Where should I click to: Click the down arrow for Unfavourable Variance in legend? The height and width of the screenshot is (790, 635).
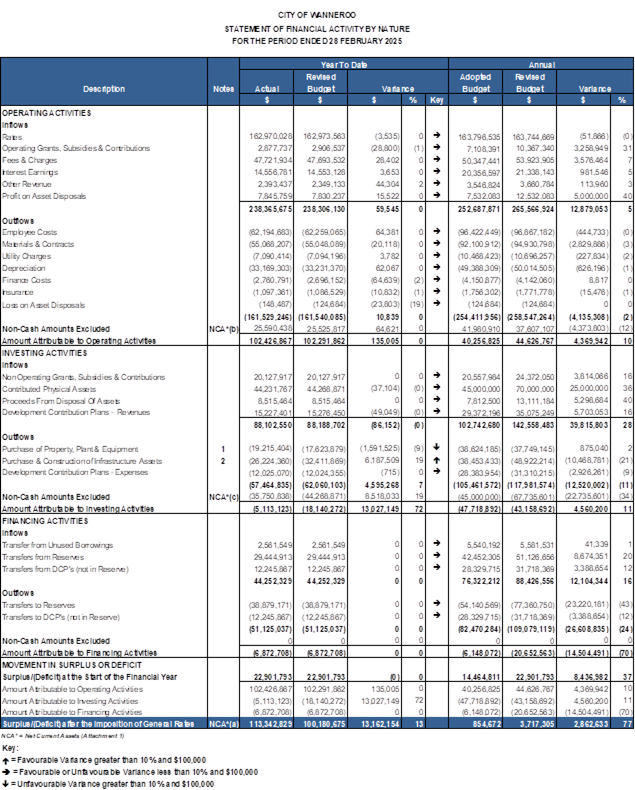click(8, 781)
